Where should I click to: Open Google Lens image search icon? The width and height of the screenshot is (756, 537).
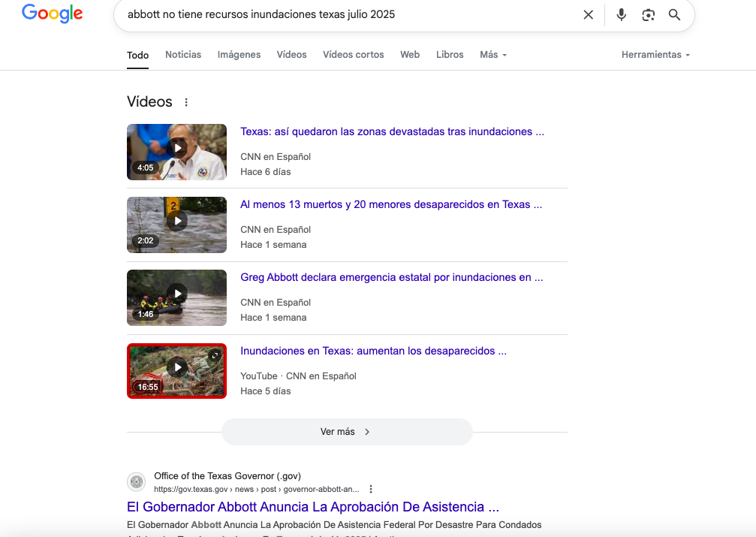tap(649, 15)
